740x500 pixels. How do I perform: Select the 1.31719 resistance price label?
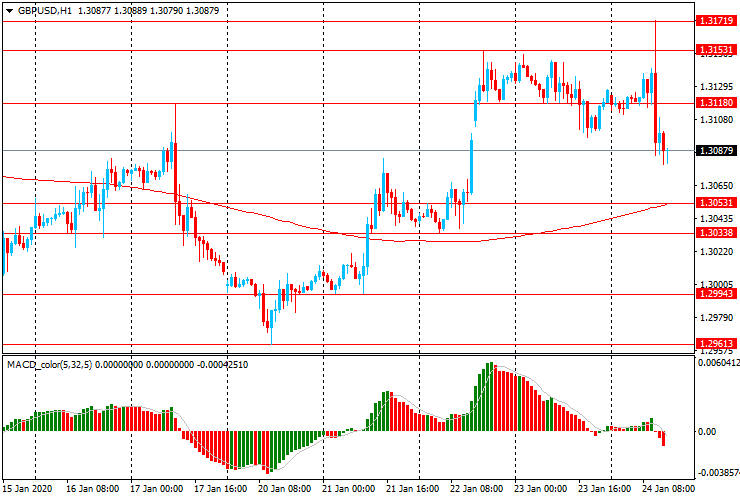716,21
